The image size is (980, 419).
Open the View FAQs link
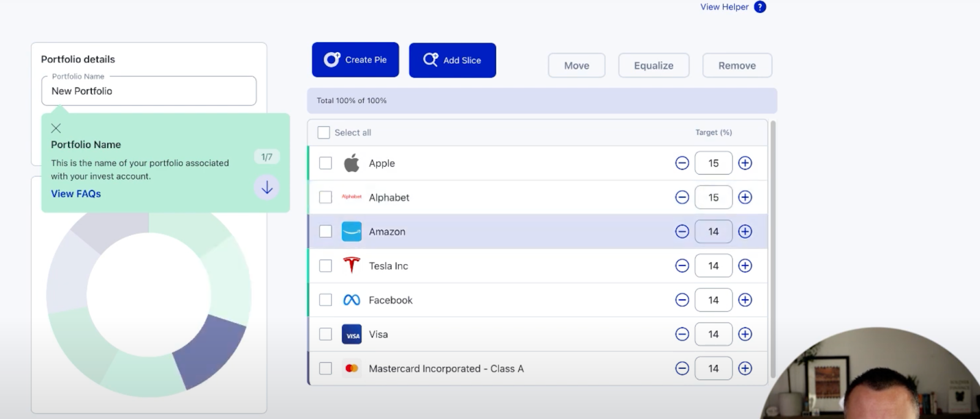76,194
